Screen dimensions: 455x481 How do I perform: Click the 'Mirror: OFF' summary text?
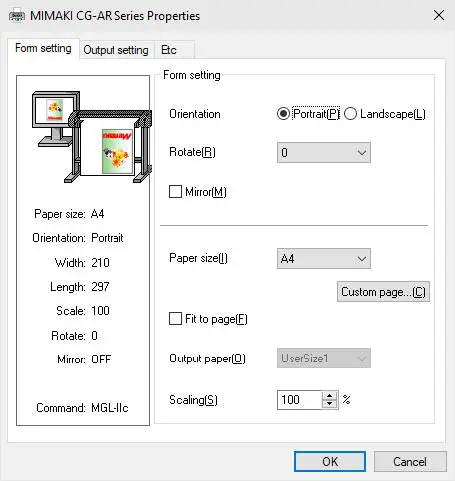pos(84,359)
